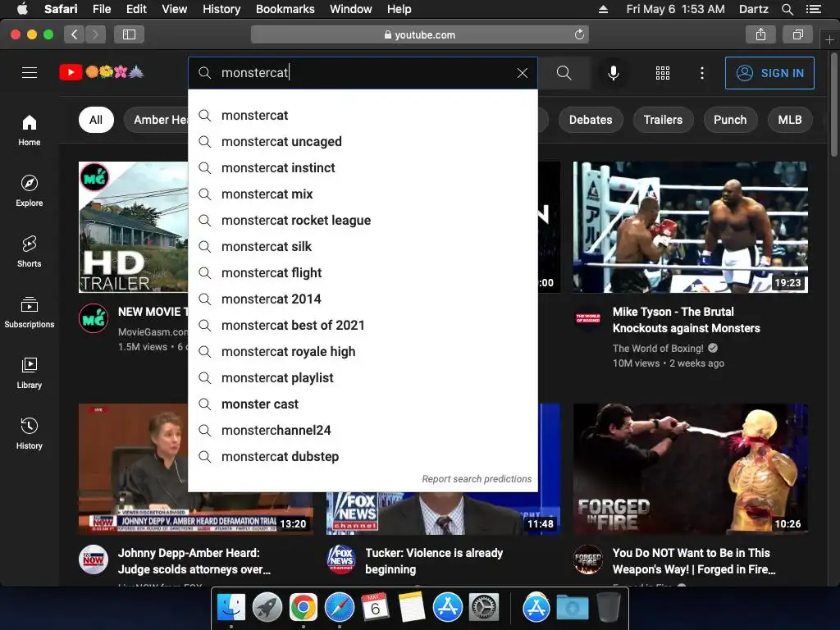Viewport: 840px width, 630px height.
Task: Open the Safari File menu
Action: 101,9
